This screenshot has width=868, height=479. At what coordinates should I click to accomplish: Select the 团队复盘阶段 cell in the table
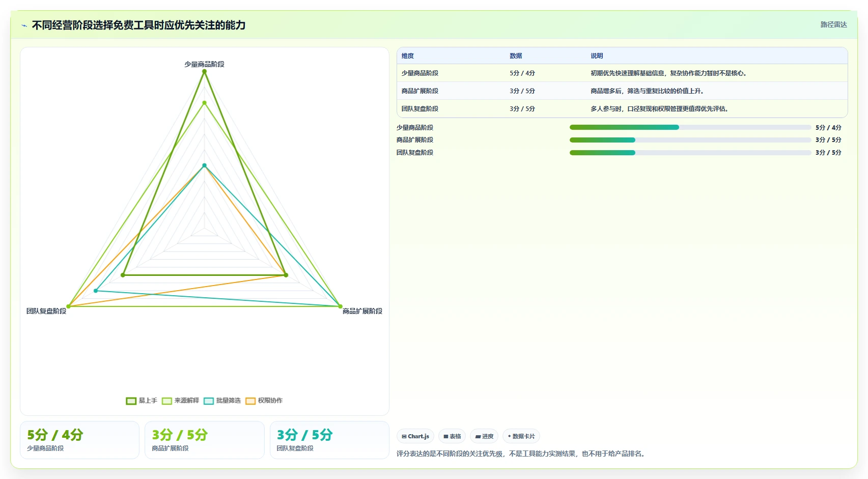coord(420,109)
